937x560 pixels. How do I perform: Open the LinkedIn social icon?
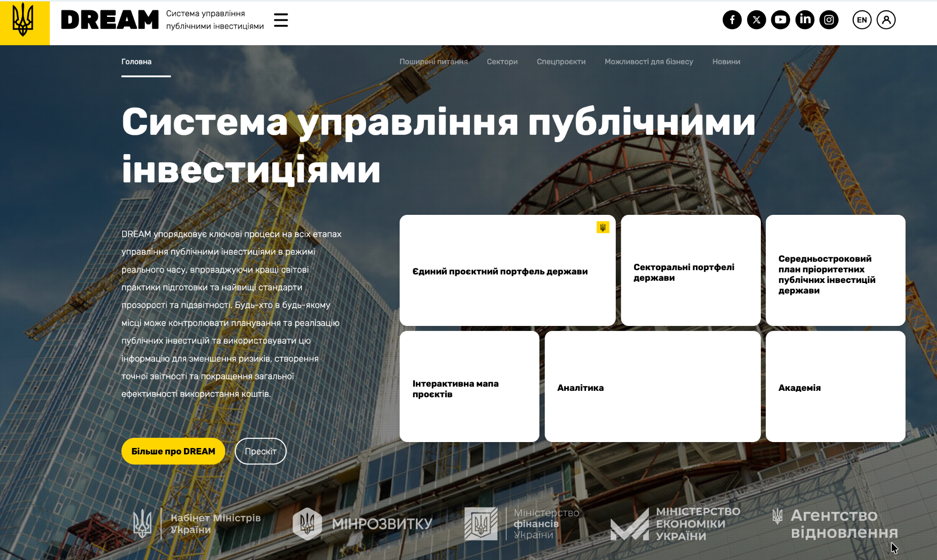(805, 20)
